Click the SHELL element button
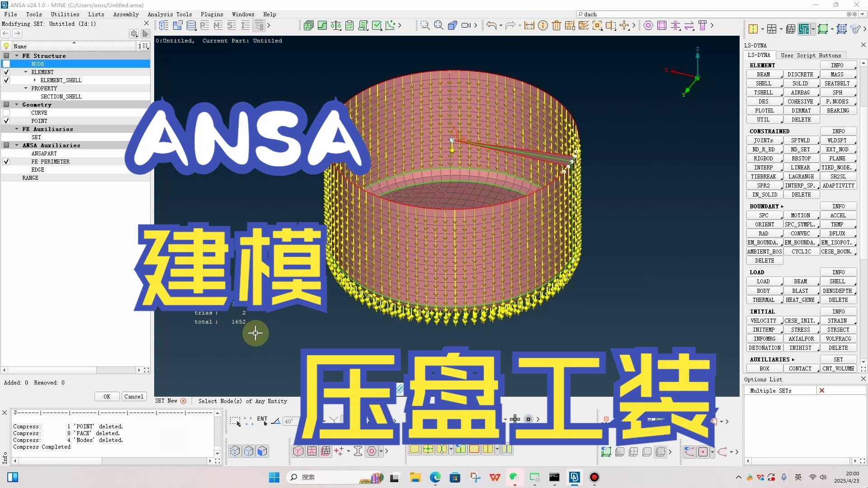The height and width of the screenshot is (488, 868). (763, 84)
